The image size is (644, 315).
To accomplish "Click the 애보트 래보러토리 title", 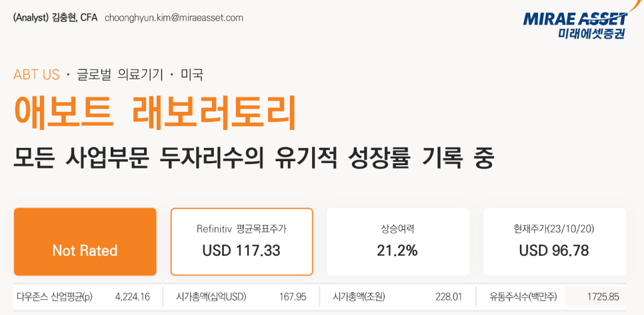I will coord(155,113).
